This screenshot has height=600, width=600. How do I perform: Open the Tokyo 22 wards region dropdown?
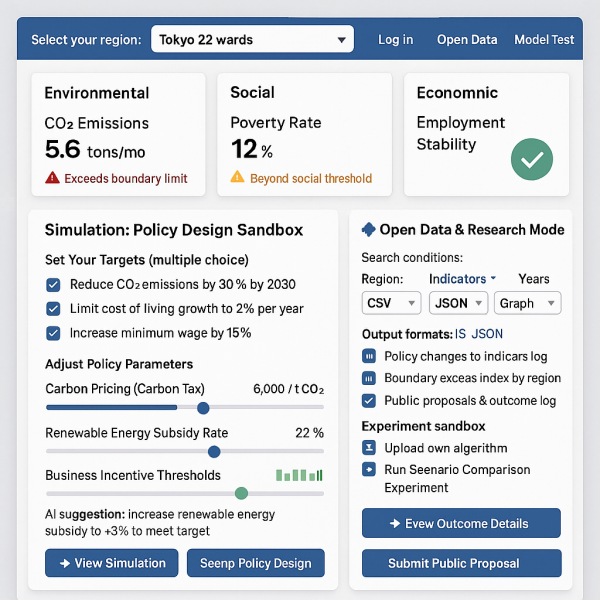click(252, 40)
